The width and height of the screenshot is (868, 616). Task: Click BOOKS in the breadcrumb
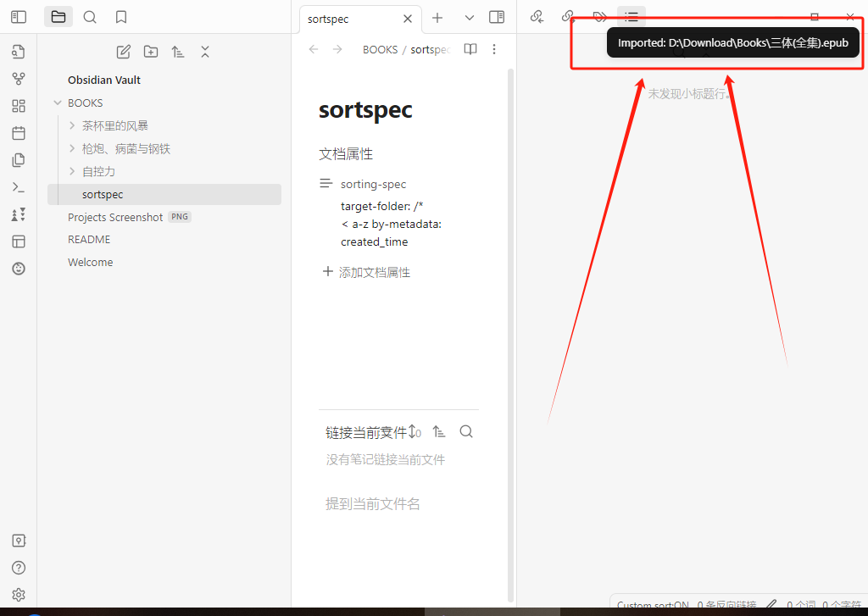[x=380, y=50]
